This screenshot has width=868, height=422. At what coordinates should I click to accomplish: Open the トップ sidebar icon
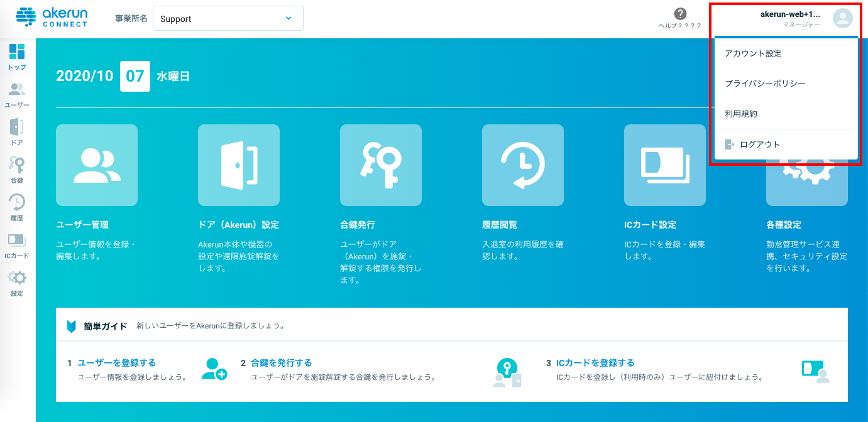point(17,52)
